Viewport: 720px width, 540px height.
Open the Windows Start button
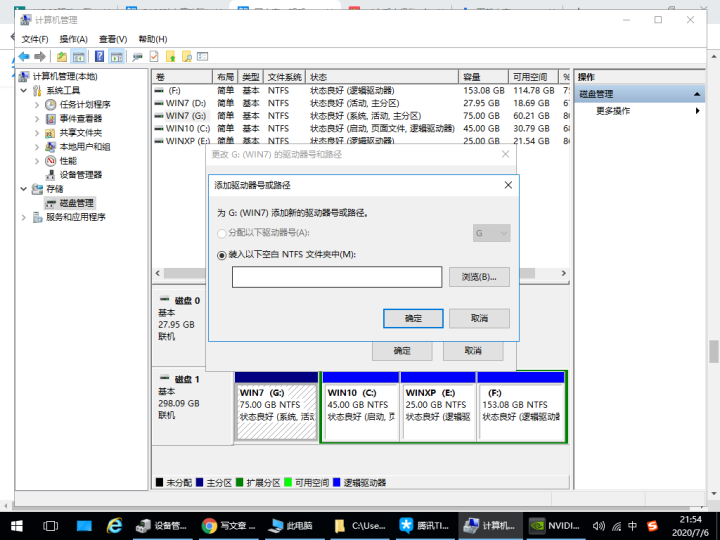(17, 526)
